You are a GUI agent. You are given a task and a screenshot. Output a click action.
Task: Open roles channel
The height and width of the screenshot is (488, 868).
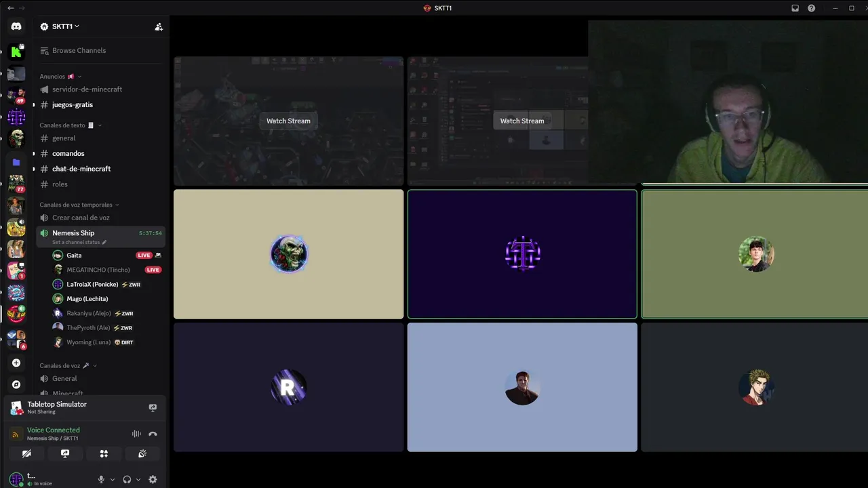pyautogui.click(x=100, y=184)
